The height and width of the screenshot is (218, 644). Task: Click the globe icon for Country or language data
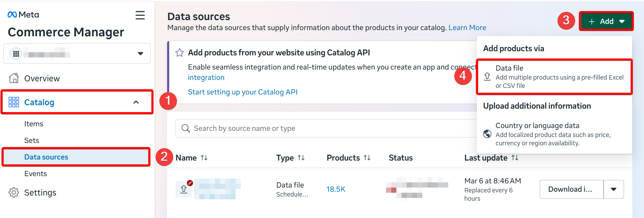487,134
